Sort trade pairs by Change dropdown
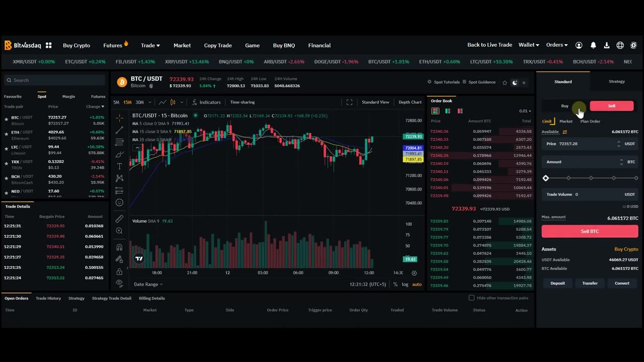 [95, 107]
